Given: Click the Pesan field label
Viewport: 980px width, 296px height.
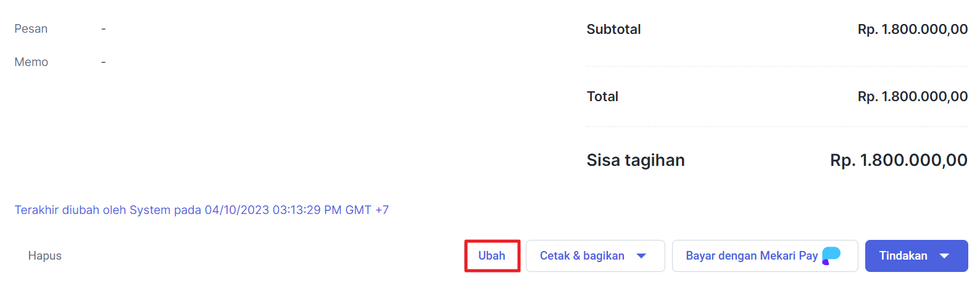Looking at the screenshot, I should click(x=31, y=29).
